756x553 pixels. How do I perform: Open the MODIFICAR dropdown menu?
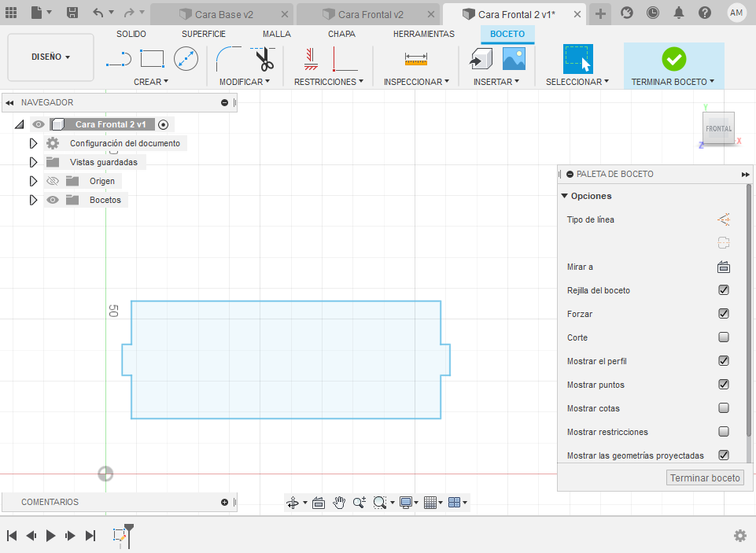pos(245,82)
